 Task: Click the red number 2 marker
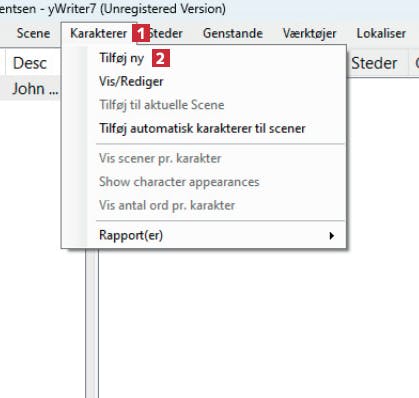tap(161, 58)
